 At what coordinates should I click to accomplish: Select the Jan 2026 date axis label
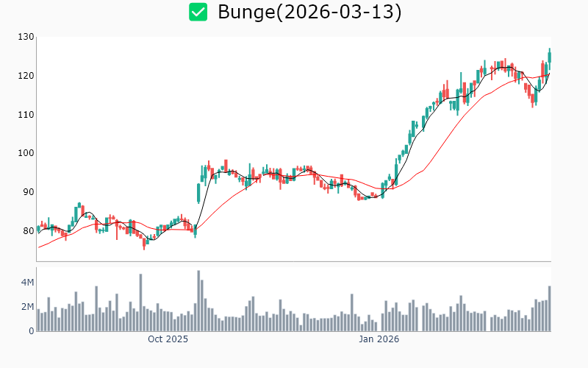point(379,339)
